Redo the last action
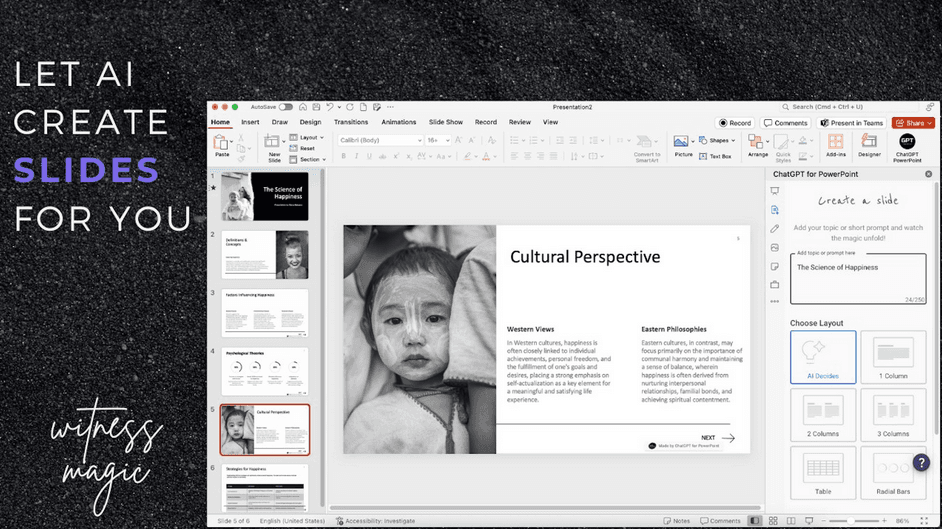 coord(350,107)
